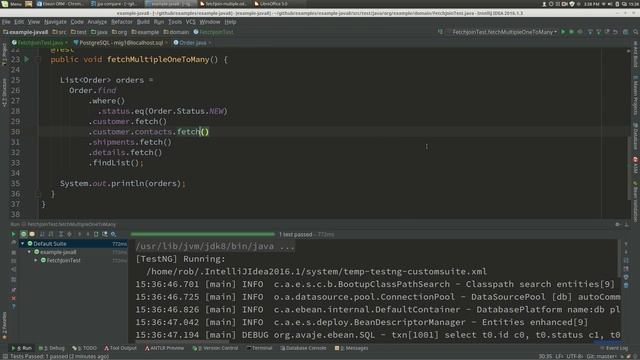640x360 pixels.
Task: Hide the Run tool window icon at panel right
Action: [627, 224]
